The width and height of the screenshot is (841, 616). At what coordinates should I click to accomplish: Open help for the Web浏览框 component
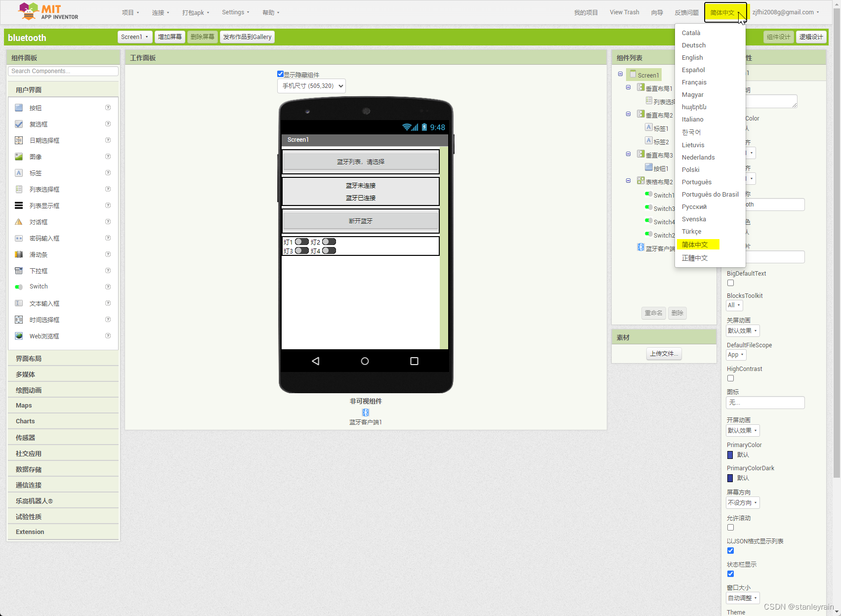point(108,336)
